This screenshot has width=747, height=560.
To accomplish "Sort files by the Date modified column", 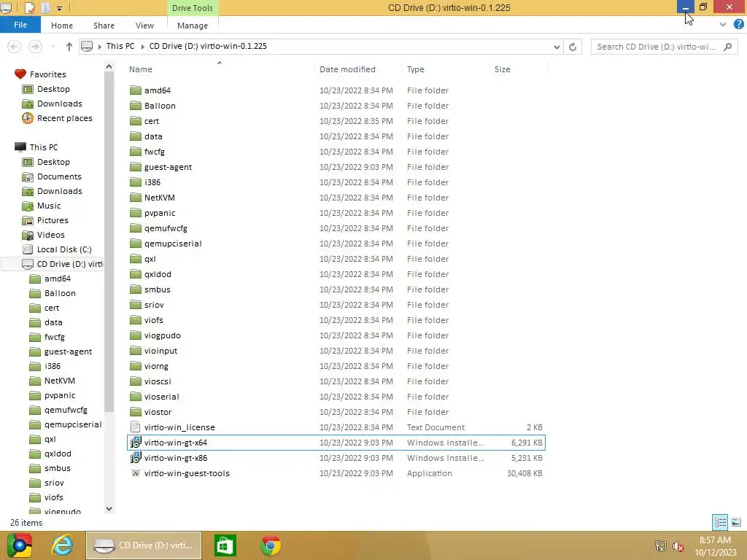I will click(x=347, y=69).
